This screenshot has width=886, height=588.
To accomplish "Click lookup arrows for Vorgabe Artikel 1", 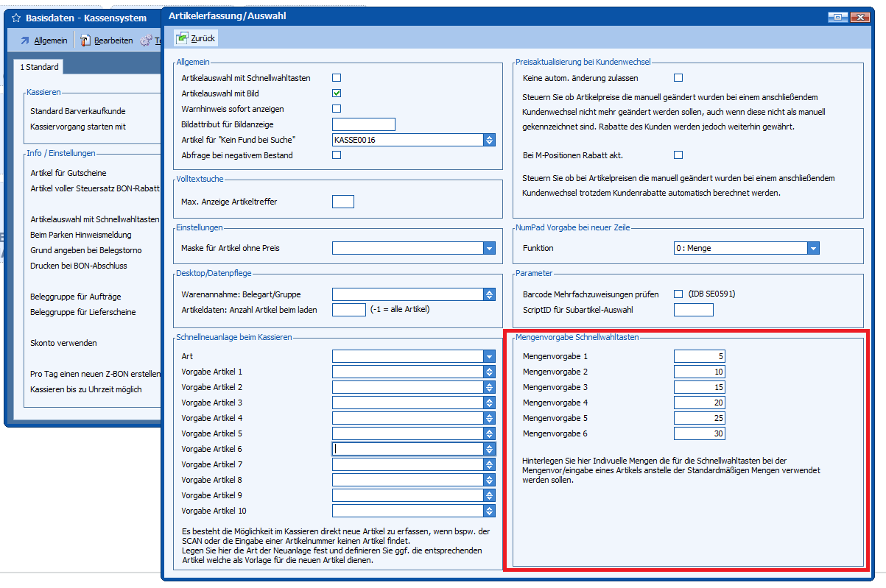I will 489,372.
